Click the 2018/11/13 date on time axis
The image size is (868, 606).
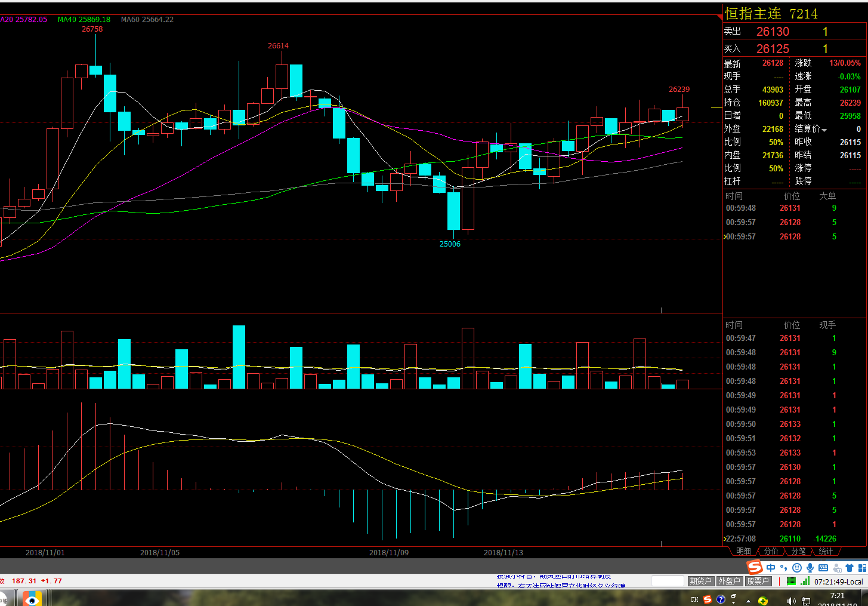point(503,552)
